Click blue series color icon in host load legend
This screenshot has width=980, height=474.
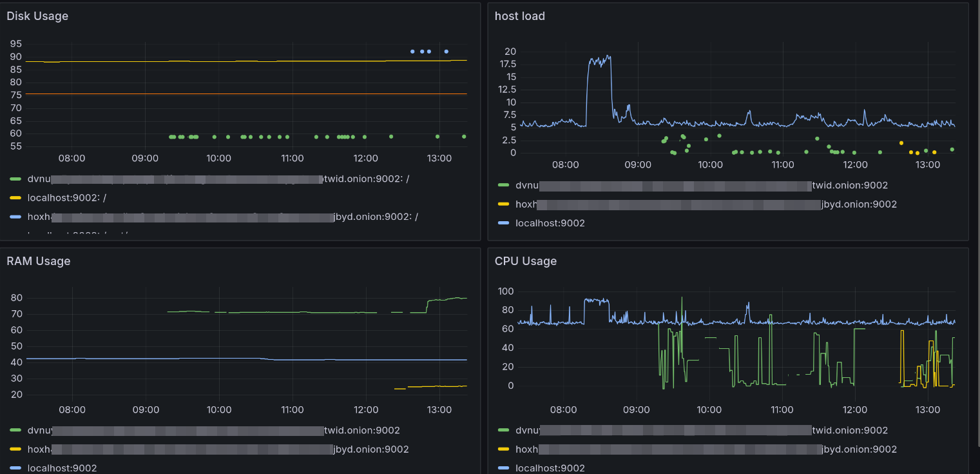(x=504, y=223)
